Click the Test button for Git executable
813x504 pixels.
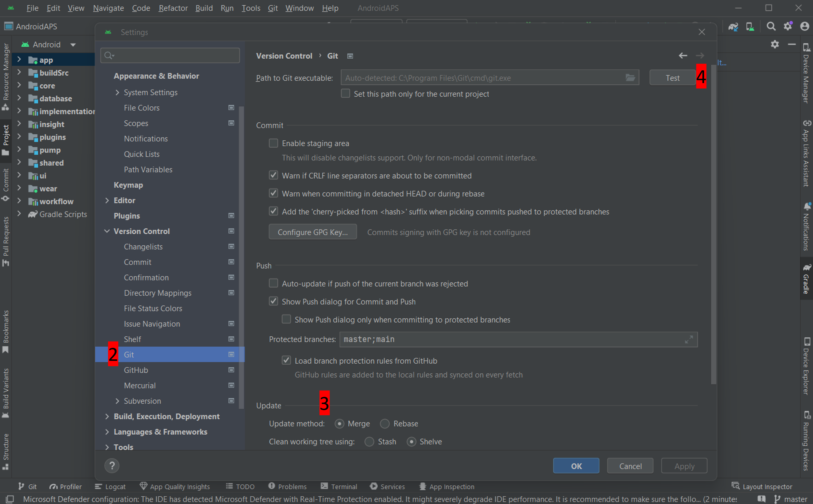tap(672, 78)
